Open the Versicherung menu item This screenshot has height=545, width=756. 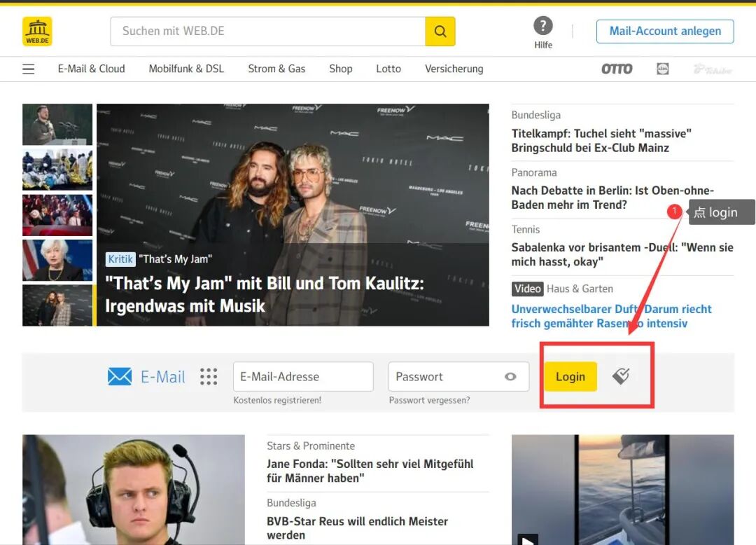[454, 69]
